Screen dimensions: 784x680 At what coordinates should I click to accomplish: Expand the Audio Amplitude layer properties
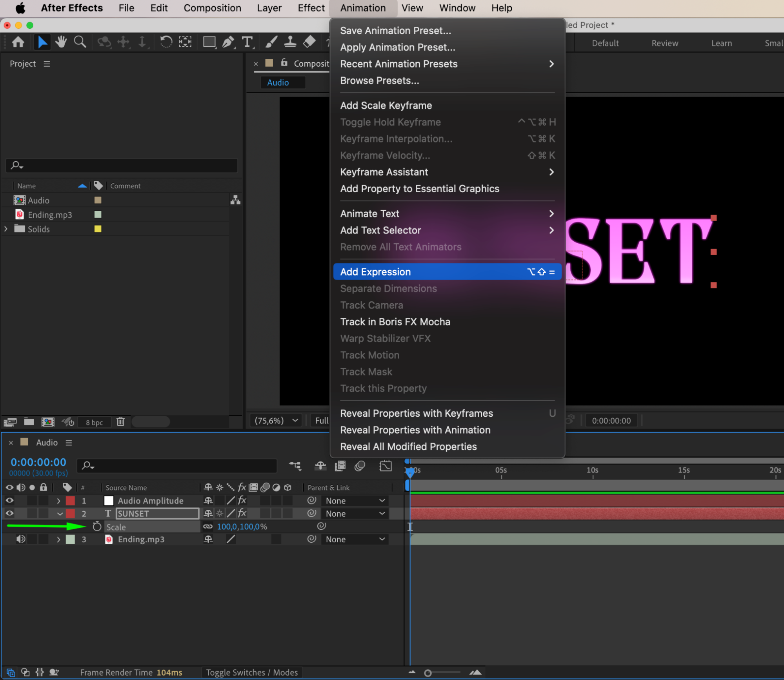pos(58,501)
